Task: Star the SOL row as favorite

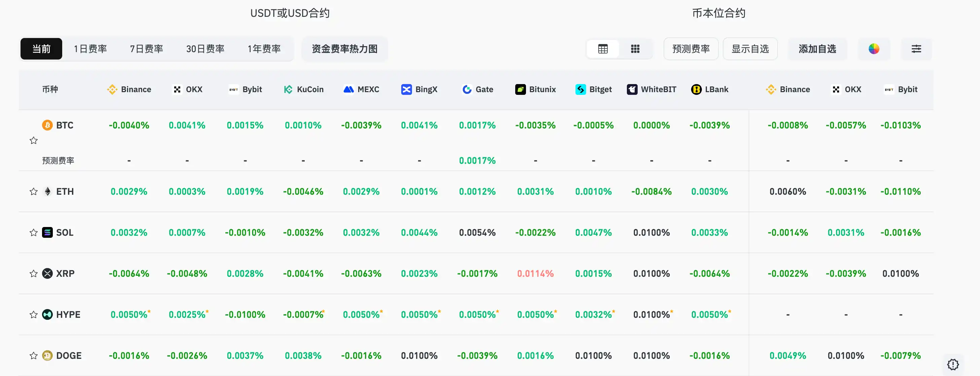Action: (34, 232)
